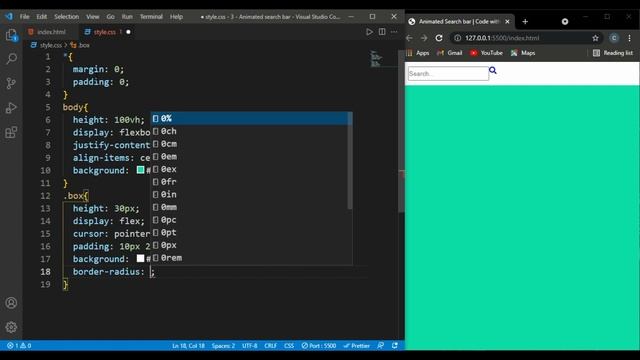Click the UTF-8 encoding status
640x360 pixels.
(x=249, y=346)
